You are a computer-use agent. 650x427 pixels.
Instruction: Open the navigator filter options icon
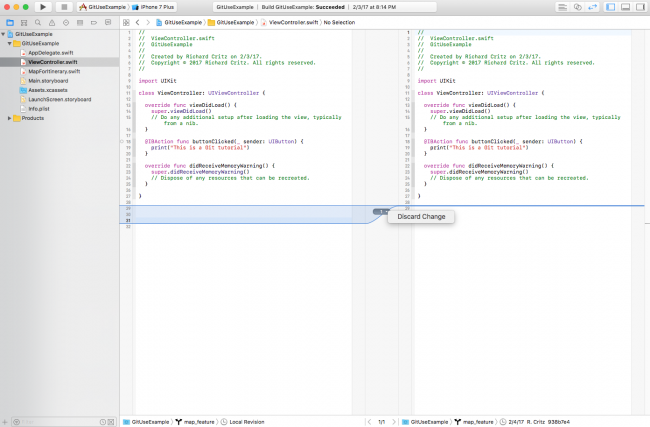click(17, 422)
